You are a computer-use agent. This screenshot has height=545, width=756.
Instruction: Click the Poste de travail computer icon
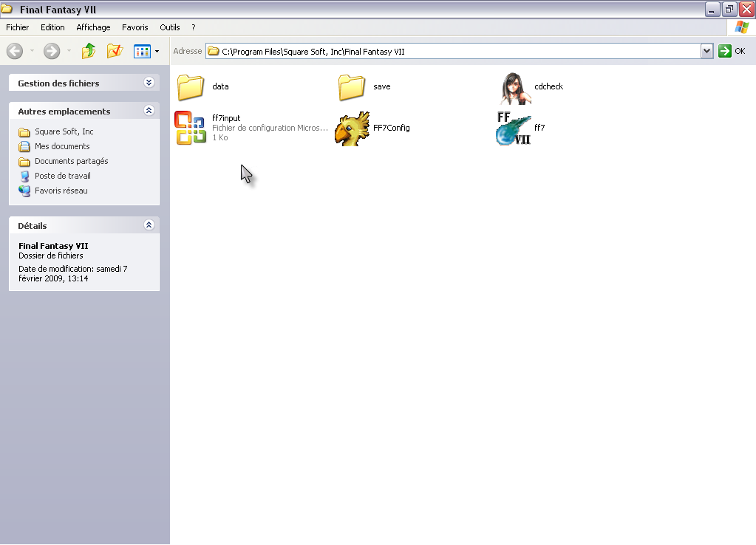click(24, 176)
